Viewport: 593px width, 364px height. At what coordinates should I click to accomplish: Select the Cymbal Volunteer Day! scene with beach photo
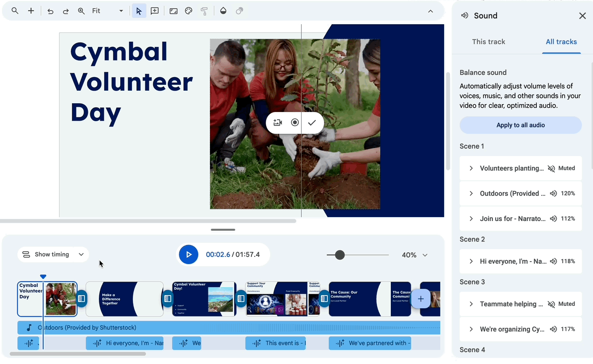pos(204,299)
